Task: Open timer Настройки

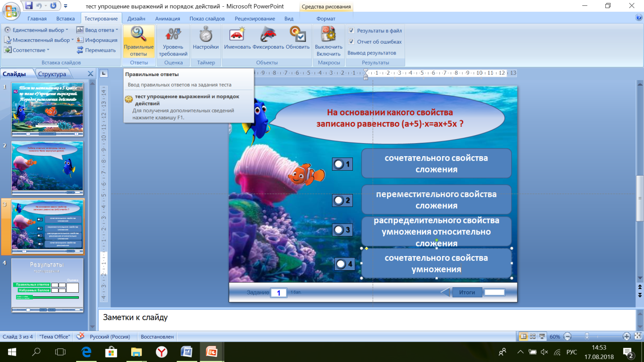Action: (x=206, y=38)
